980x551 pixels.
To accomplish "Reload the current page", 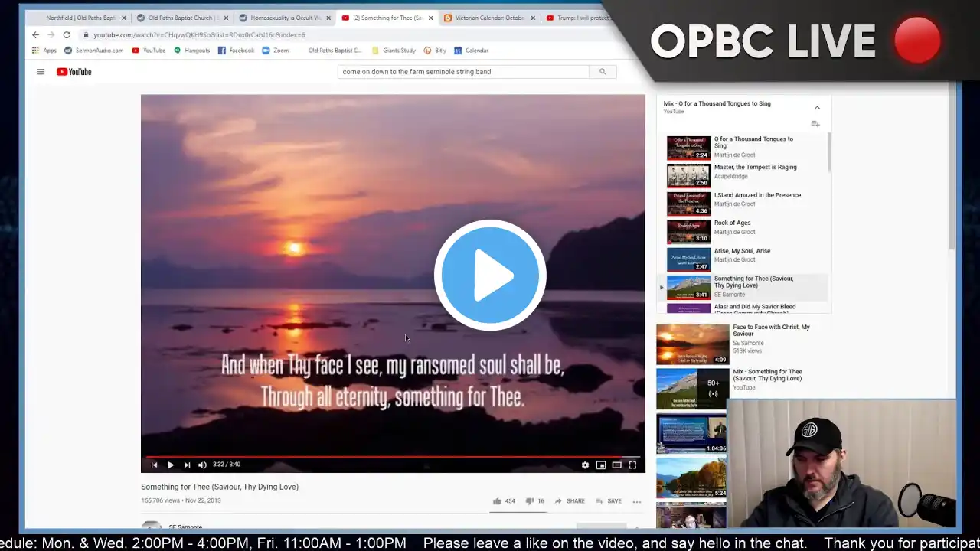I will coord(67,35).
